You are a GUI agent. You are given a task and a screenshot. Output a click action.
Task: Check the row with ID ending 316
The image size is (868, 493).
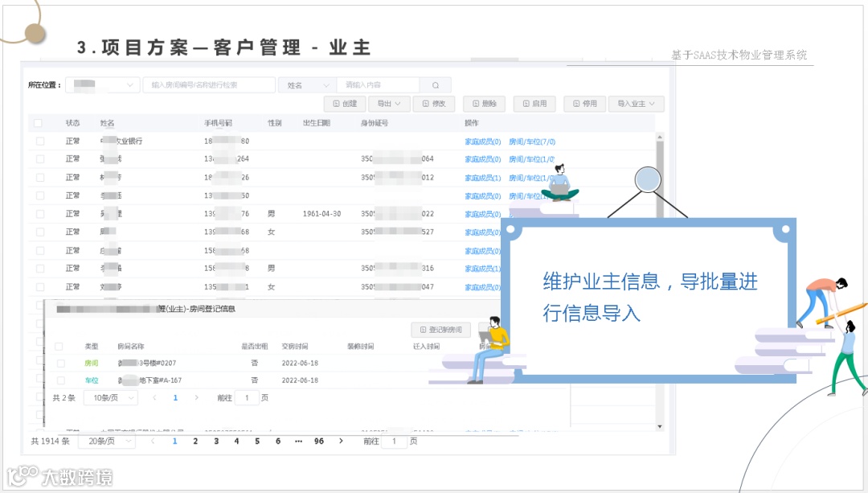[x=40, y=269]
